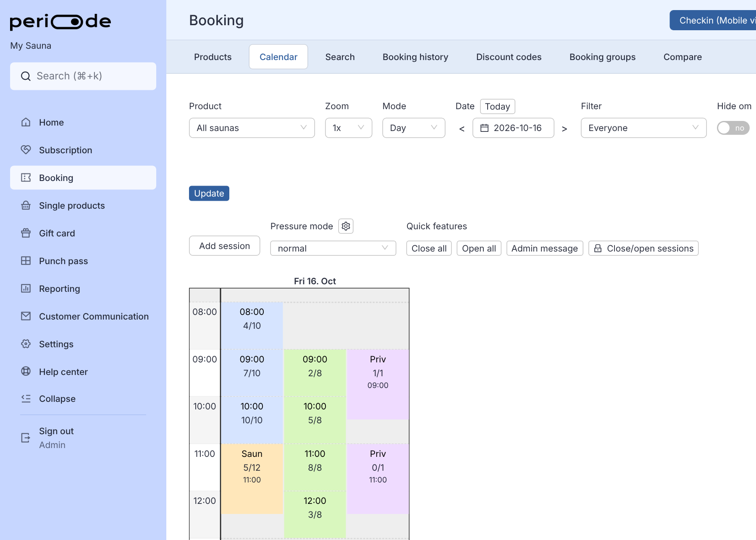Click the Collapse sidebar icon

coord(26,398)
